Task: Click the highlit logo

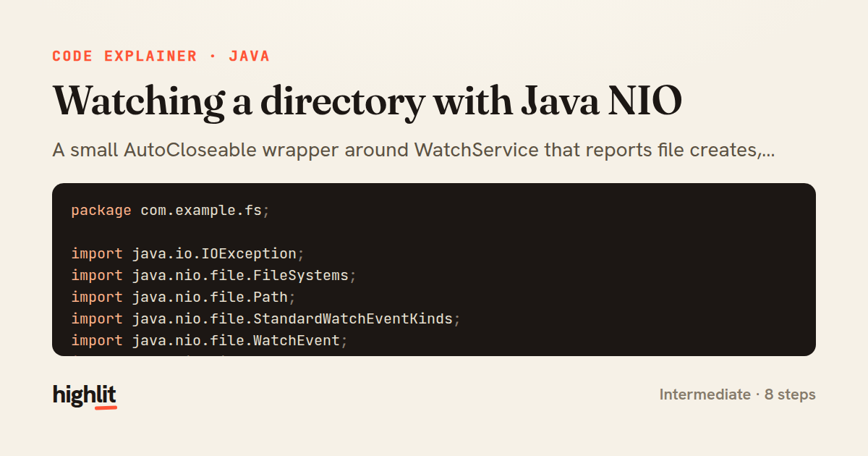Action: click(x=85, y=396)
